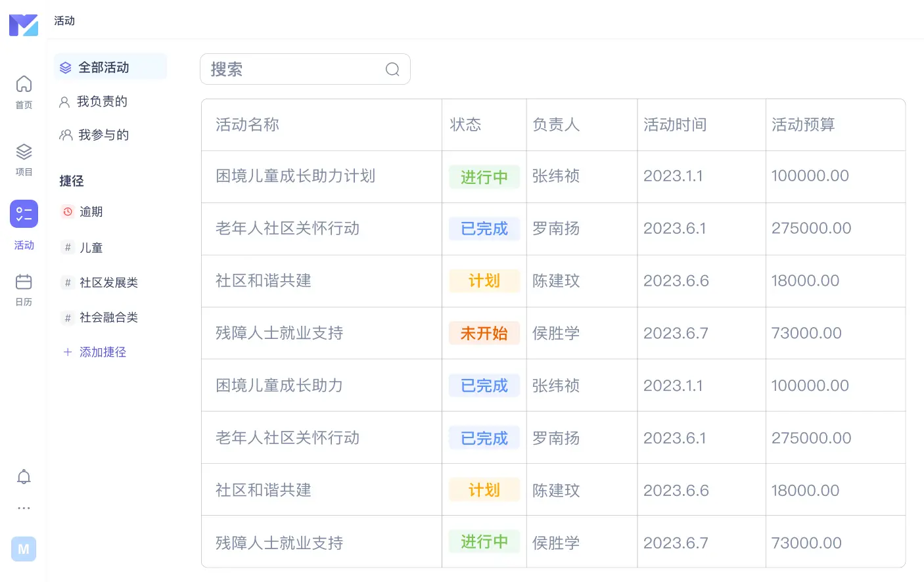Open the 逾期 overdue shortcut

(x=91, y=212)
